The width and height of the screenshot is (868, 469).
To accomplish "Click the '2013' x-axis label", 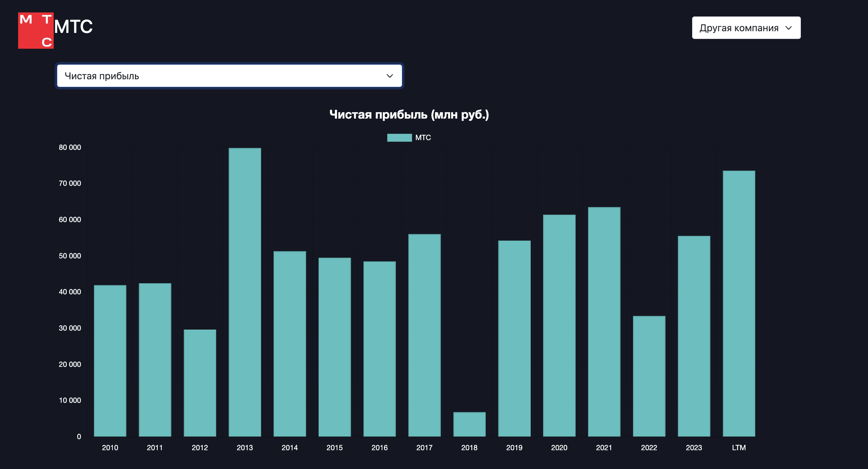I will 245,448.
